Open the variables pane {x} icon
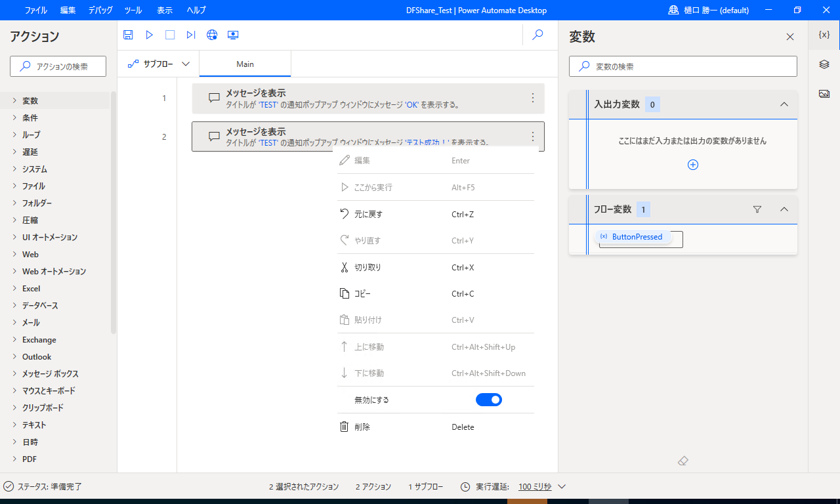840x504 pixels. (x=824, y=35)
